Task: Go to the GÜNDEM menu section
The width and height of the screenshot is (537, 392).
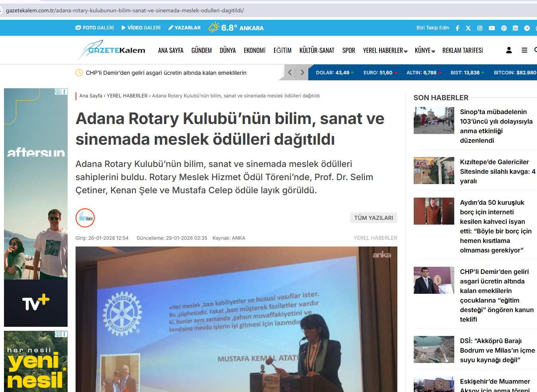Action: pyautogui.click(x=201, y=50)
